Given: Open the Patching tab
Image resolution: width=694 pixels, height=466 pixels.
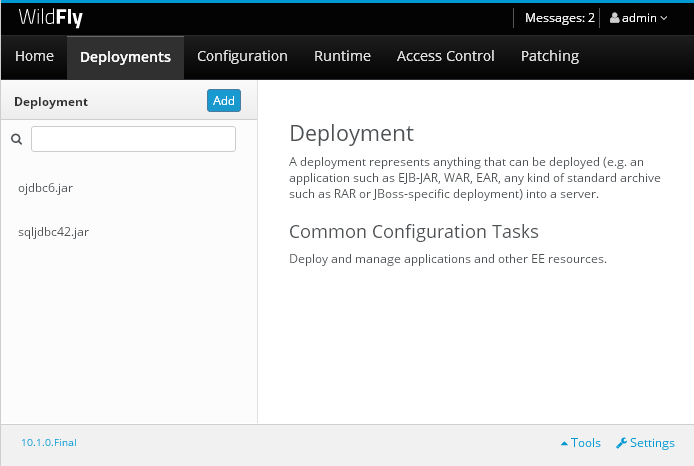Looking at the screenshot, I should [x=550, y=56].
